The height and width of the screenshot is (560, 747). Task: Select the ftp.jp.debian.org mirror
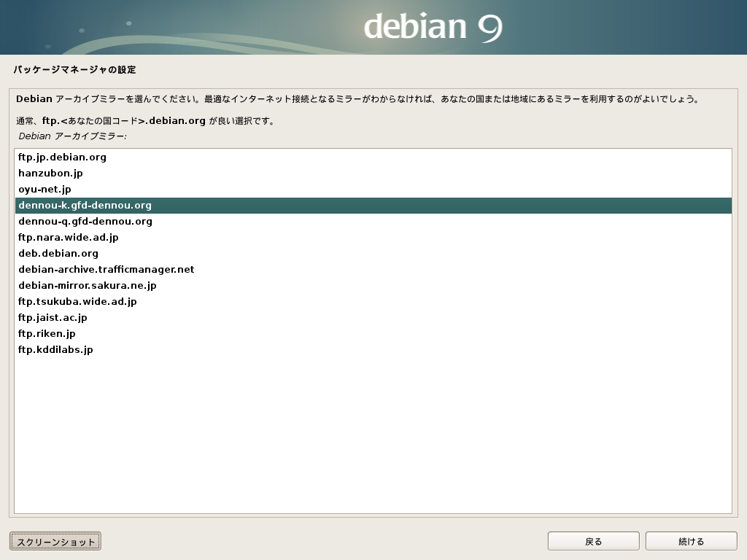click(373, 157)
